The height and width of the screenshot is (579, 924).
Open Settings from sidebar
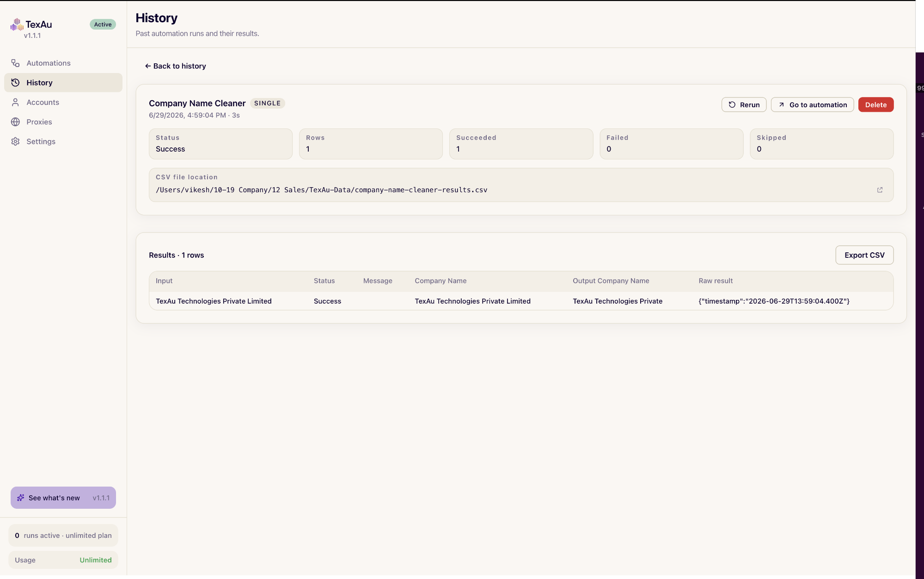coord(63,141)
